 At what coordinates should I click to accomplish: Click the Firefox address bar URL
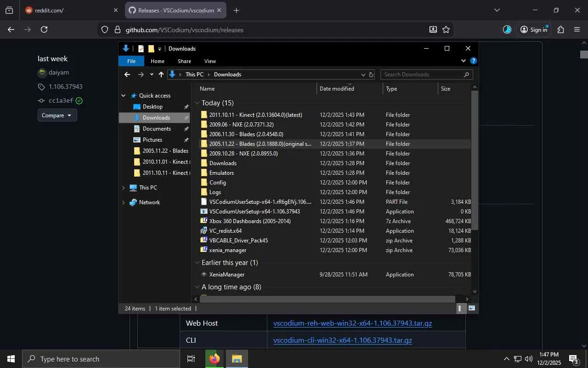pos(185,30)
